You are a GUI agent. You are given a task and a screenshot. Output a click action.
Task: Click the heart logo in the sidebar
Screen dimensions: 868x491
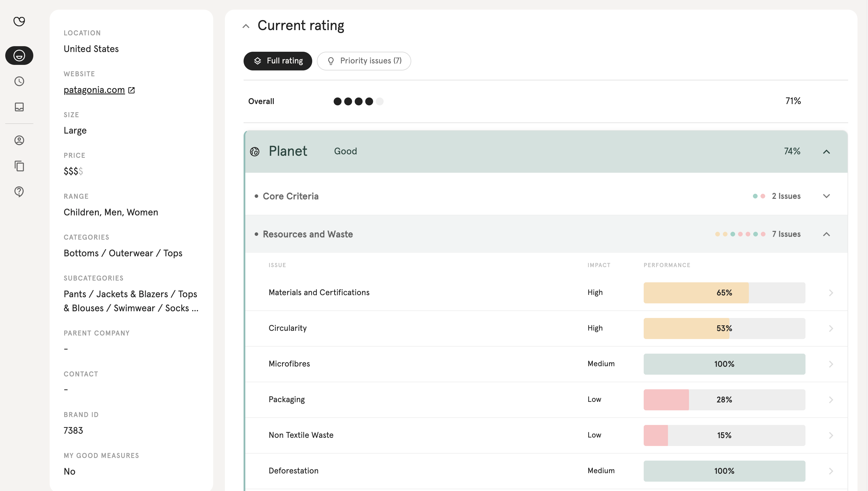click(19, 21)
